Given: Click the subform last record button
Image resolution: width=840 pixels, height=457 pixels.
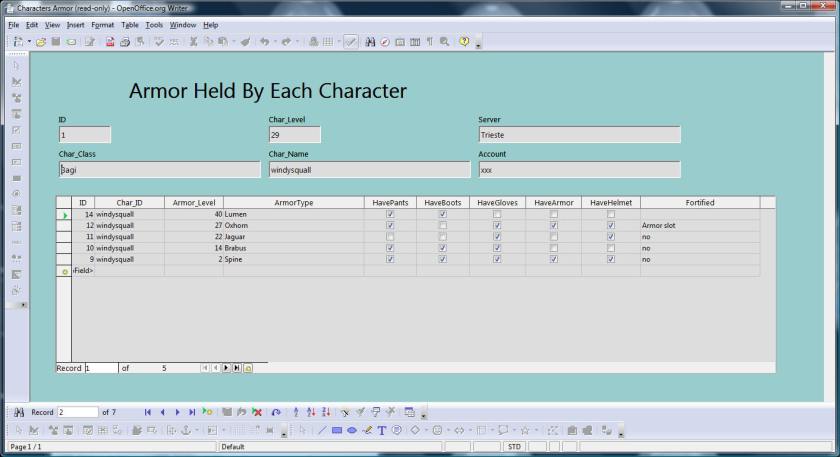Looking at the screenshot, I should [x=237, y=368].
